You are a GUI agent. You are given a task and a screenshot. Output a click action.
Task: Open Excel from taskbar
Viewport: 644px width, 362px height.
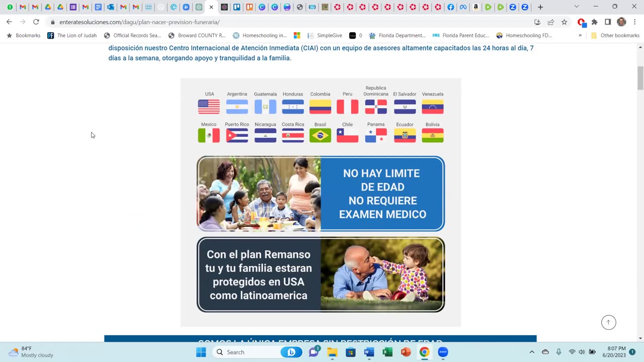387,352
